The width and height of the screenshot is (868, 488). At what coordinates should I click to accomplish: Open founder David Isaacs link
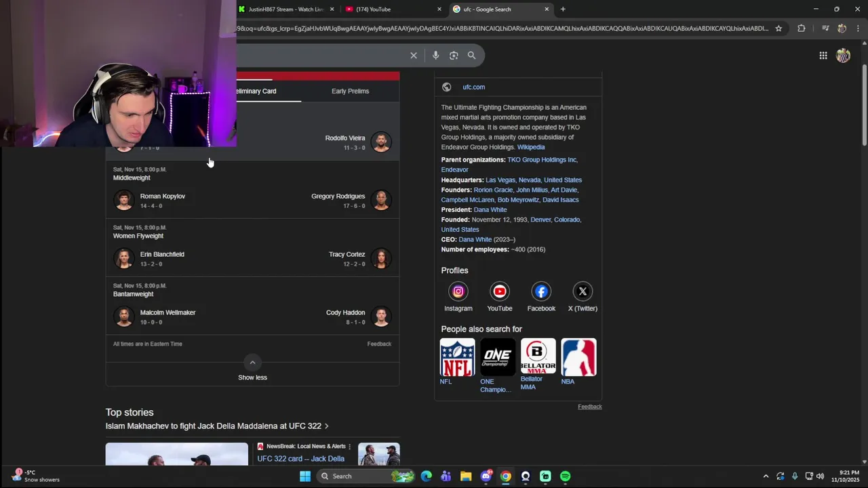(x=561, y=200)
